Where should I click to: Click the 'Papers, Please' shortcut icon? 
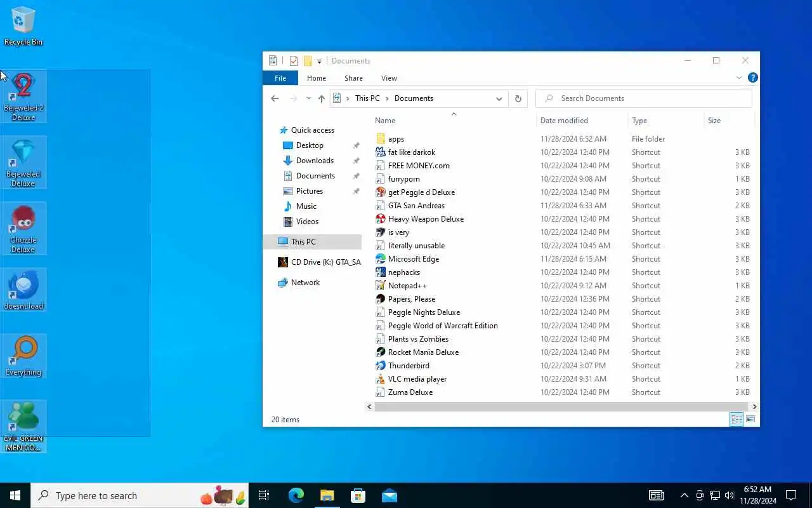(x=381, y=298)
